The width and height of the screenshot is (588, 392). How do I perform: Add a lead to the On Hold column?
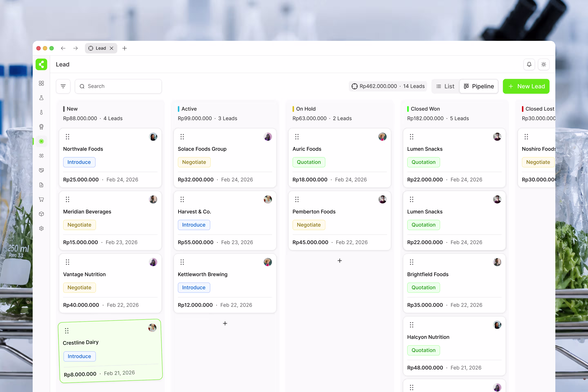(340, 261)
